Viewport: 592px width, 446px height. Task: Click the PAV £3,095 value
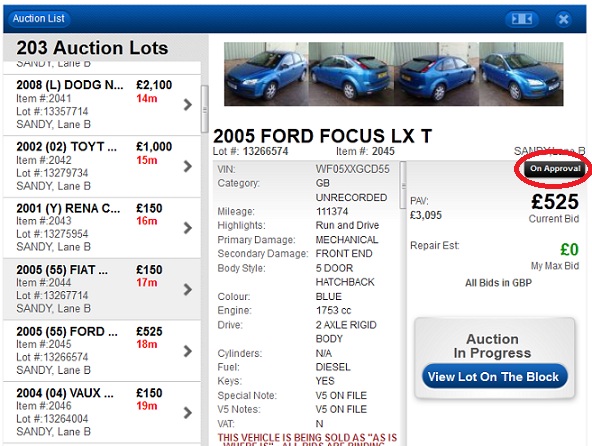pos(426,215)
